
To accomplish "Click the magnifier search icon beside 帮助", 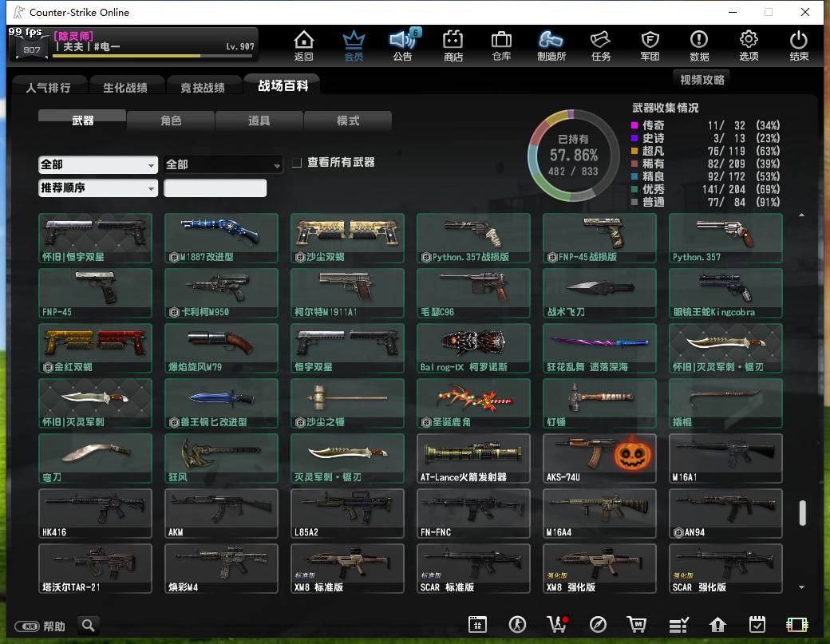I will [89, 626].
